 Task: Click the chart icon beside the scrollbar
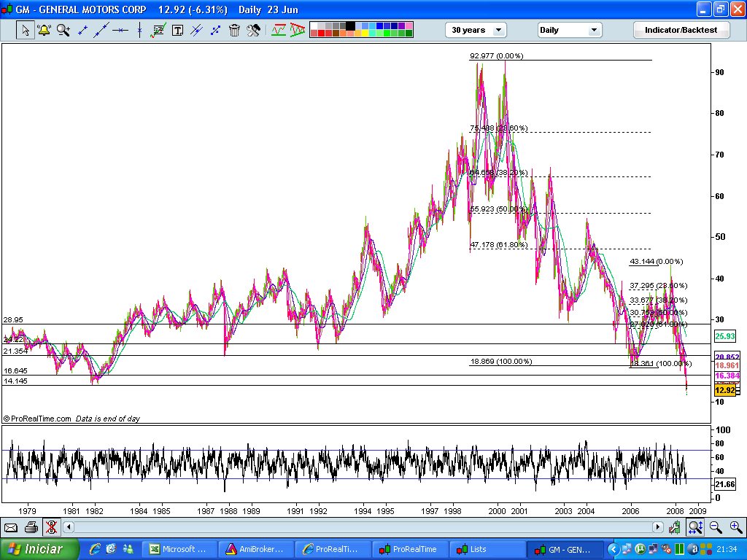coord(675,527)
